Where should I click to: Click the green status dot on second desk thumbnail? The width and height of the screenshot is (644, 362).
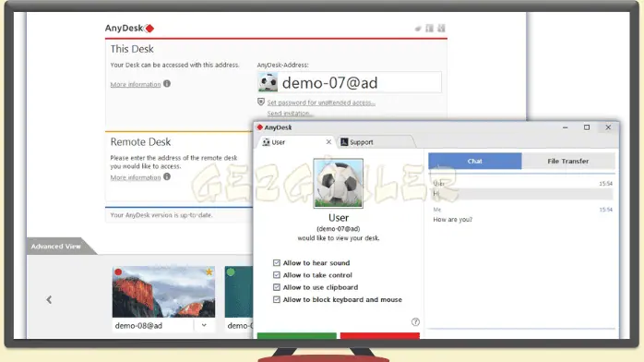click(231, 271)
